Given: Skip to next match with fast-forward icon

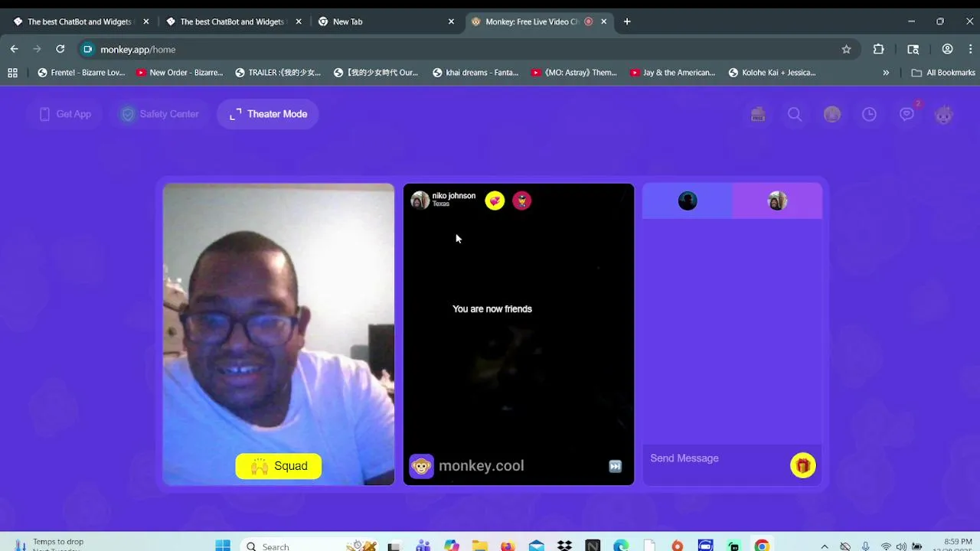Looking at the screenshot, I should point(616,466).
